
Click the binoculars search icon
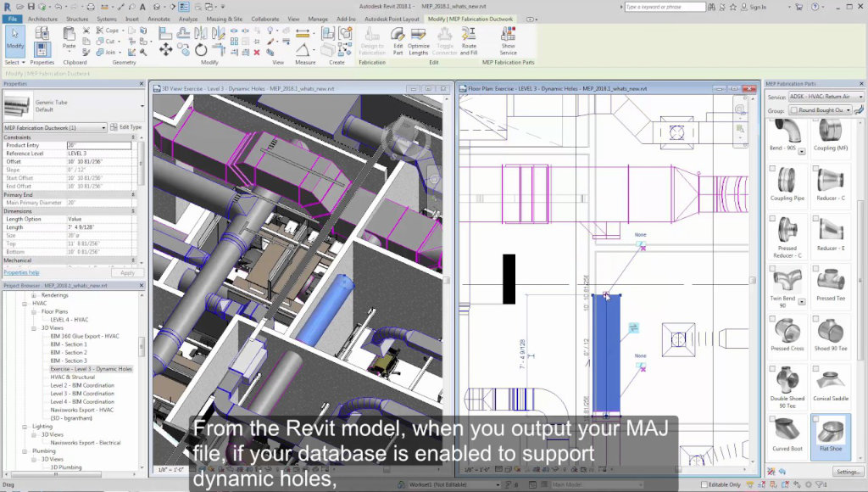point(712,7)
